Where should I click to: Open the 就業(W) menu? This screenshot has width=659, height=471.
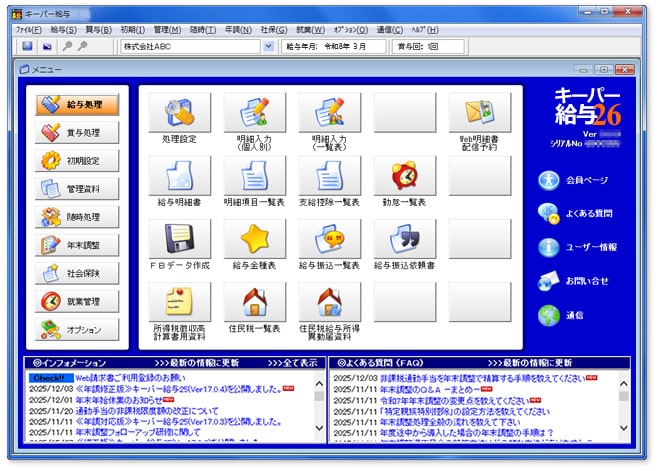[x=311, y=30]
